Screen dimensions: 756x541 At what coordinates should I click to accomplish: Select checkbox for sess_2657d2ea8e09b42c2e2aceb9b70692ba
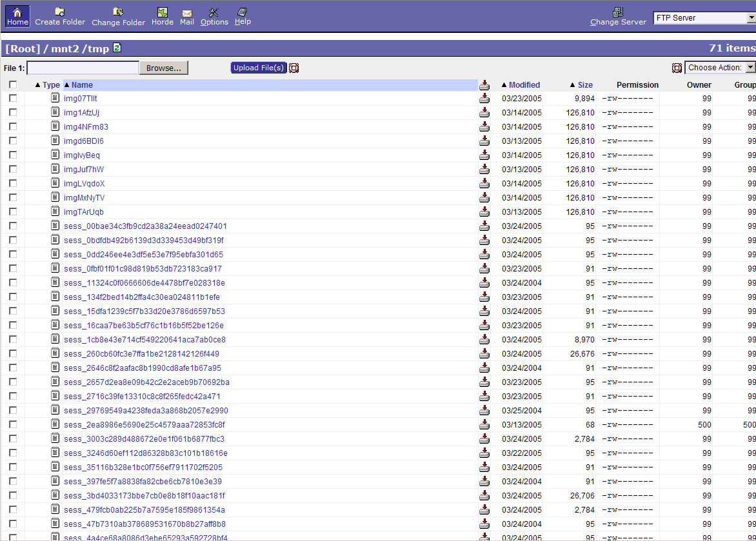click(x=13, y=381)
